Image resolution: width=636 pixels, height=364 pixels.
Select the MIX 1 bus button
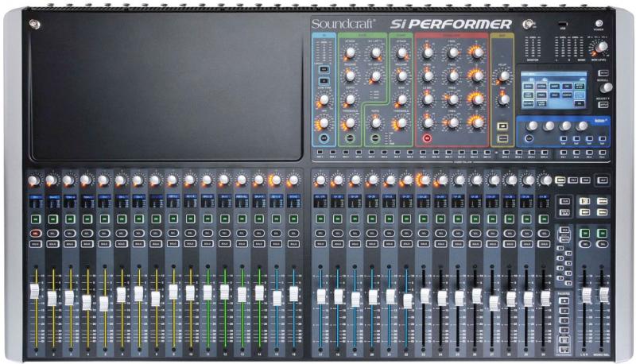tap(318, 151)
